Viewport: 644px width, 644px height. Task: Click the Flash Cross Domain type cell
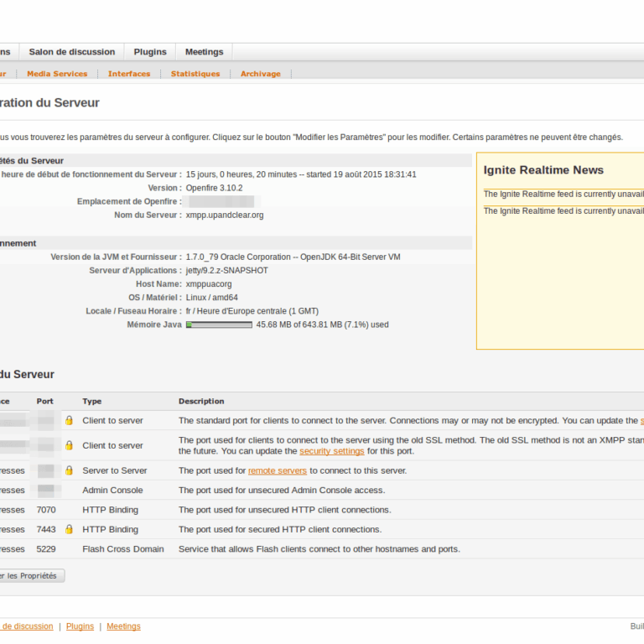coord(123,549)
